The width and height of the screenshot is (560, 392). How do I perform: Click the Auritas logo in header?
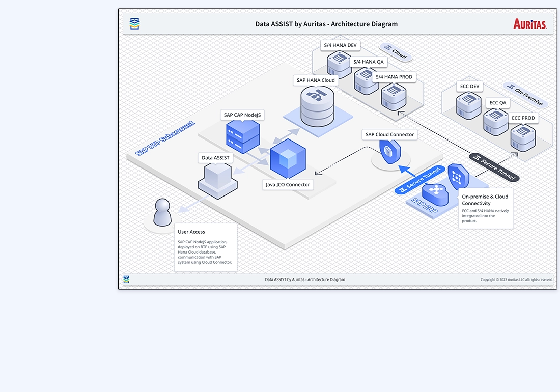(x=529, y=24)
